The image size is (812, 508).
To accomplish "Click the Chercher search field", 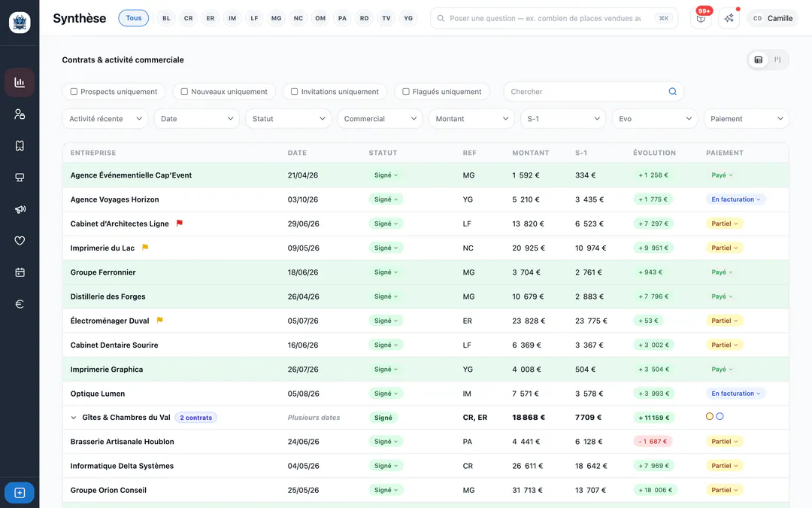I will [x=593, y=91].
